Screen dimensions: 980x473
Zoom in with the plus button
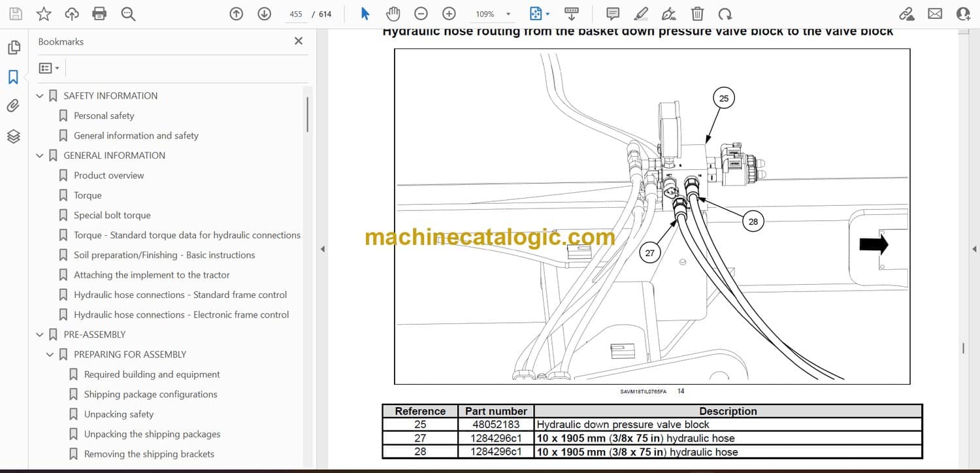(x=449, y=14)
